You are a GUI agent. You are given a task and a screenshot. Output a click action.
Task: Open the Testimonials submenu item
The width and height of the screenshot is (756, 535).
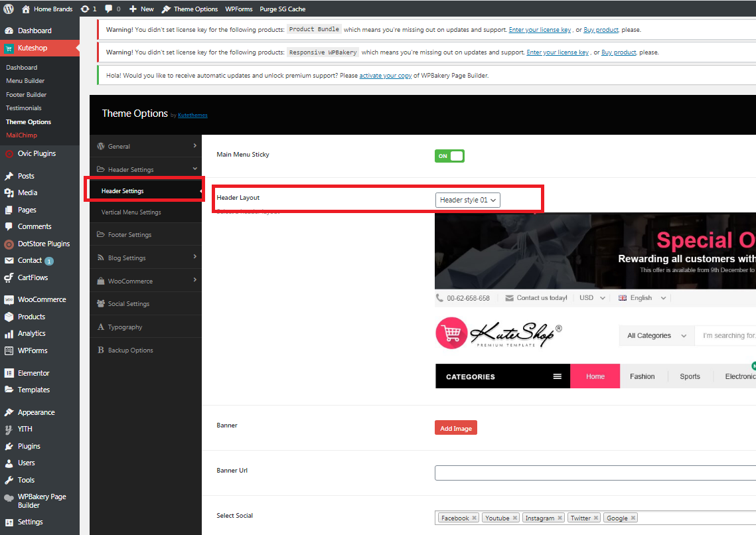pyautogui.click(x=24, y=108)
